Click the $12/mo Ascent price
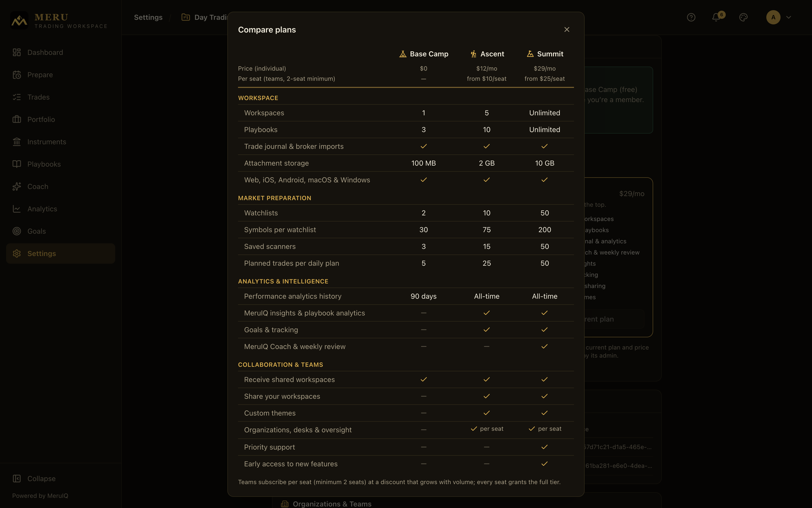The height and width of the screenshot is (508, 812). 486,69
